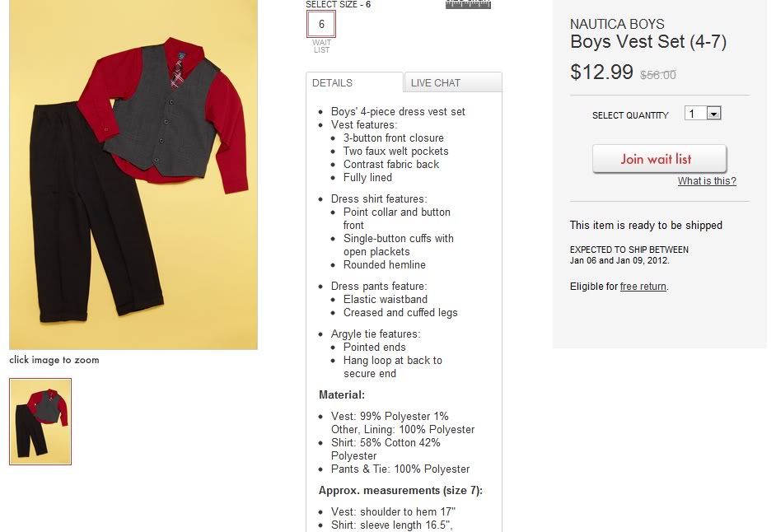The image size is (776, 532).
Task: Click the WAIT LIST label under size 6
Action: click(321, 46)
